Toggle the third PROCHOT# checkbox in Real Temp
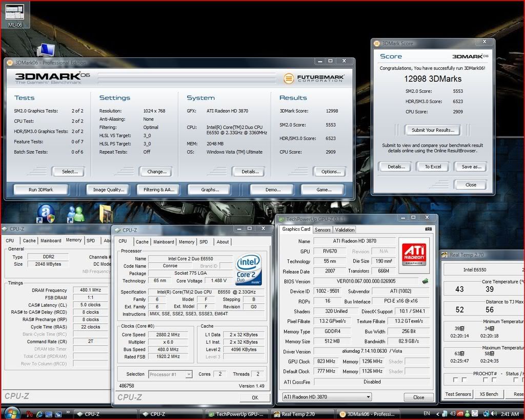The height and width of the screenshot is (420, 525). pos(485,380)
